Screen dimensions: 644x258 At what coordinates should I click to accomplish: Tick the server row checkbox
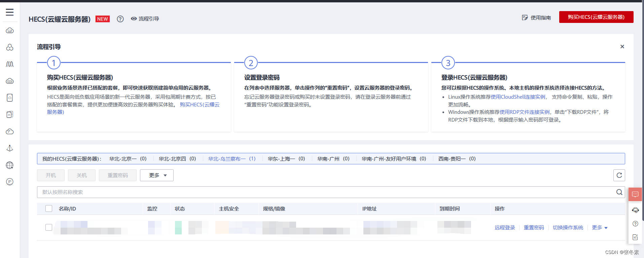click(x=49, y=227)
